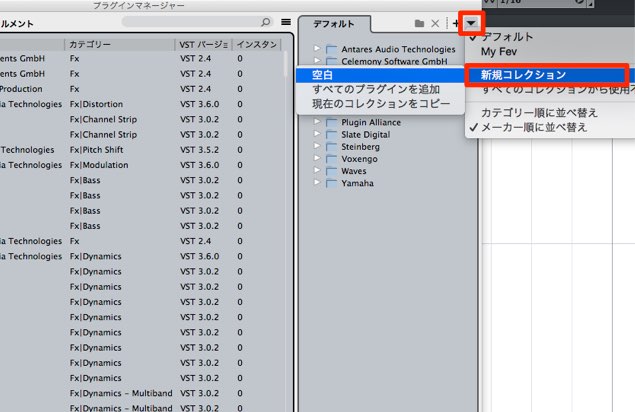Expand the Yamaha folder
The image size is (635, 412).
coord(317,182)
